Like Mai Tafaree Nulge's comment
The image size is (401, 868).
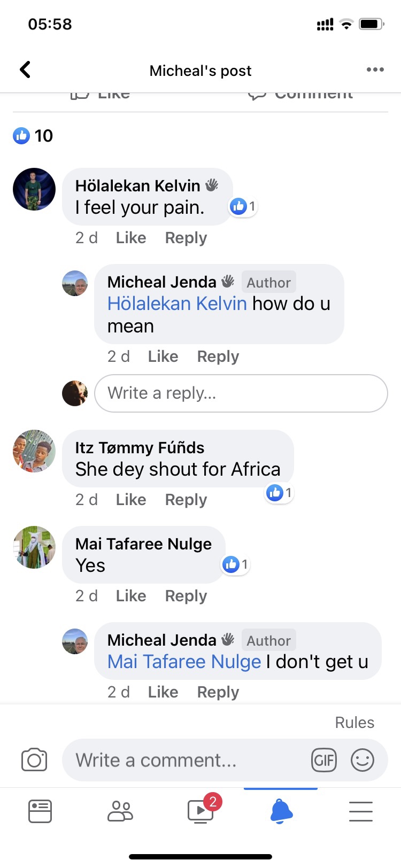131,596
